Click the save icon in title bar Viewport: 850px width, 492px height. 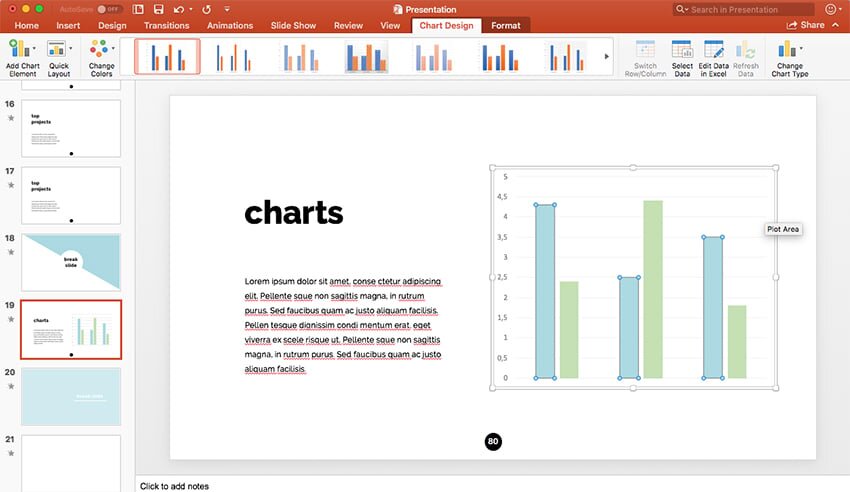click(x=158, y=9)
